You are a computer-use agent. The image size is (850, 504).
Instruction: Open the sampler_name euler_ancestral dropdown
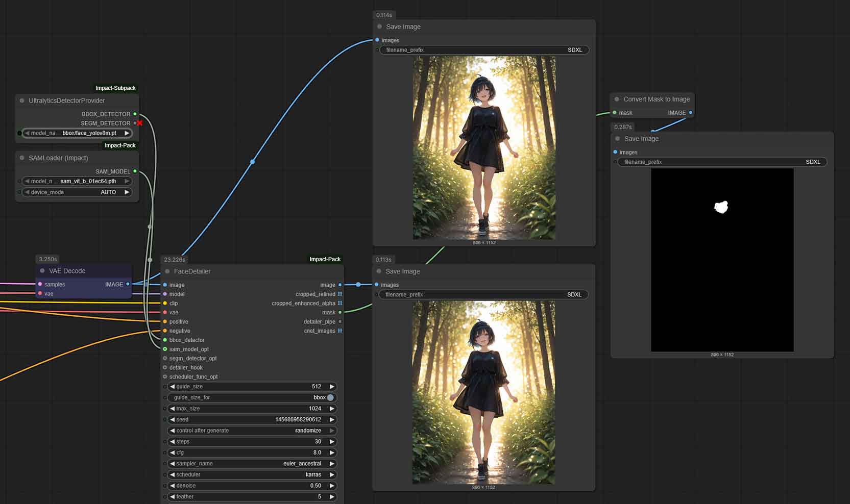251,464
